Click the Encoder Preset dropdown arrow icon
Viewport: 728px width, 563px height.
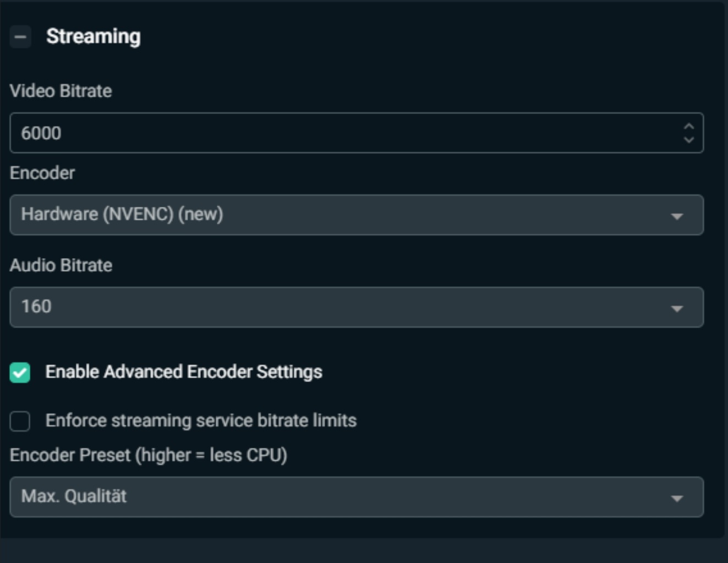[677, 498]
